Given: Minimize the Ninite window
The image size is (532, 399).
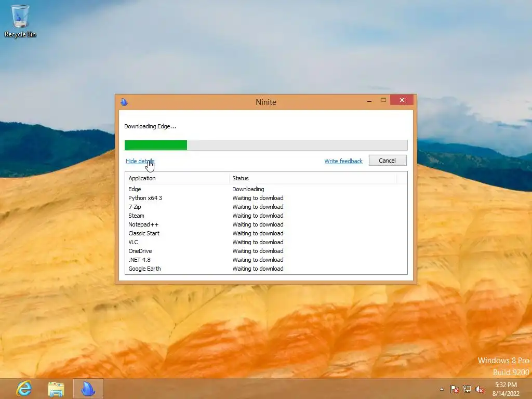Looking at the screenshot, I should point(369,100).
